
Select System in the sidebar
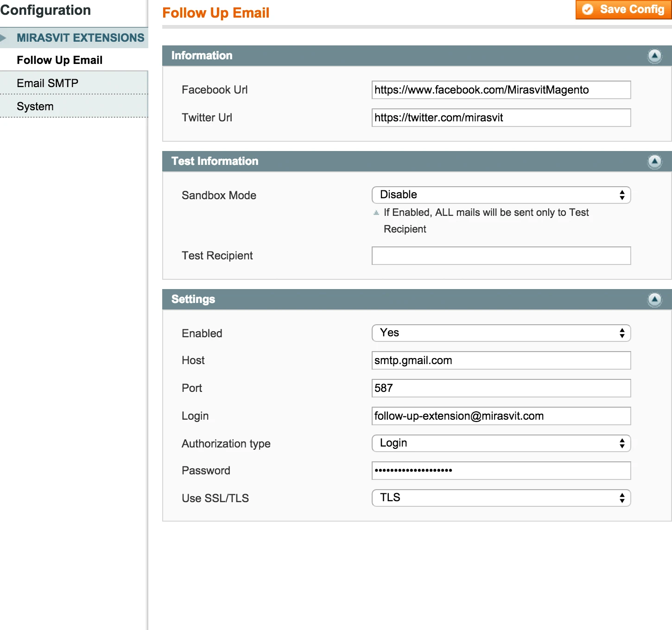click(35, 106)
